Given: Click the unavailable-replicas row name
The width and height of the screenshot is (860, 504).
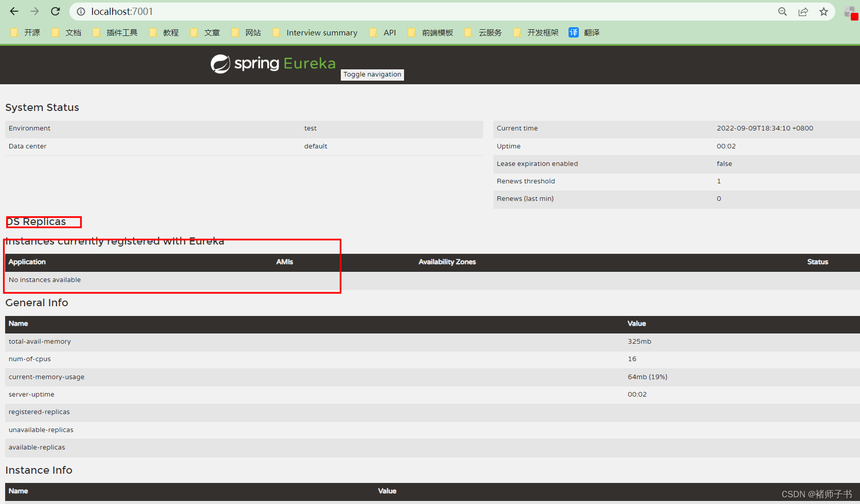Looking at the screenshot, I should (x=41, y=430).
